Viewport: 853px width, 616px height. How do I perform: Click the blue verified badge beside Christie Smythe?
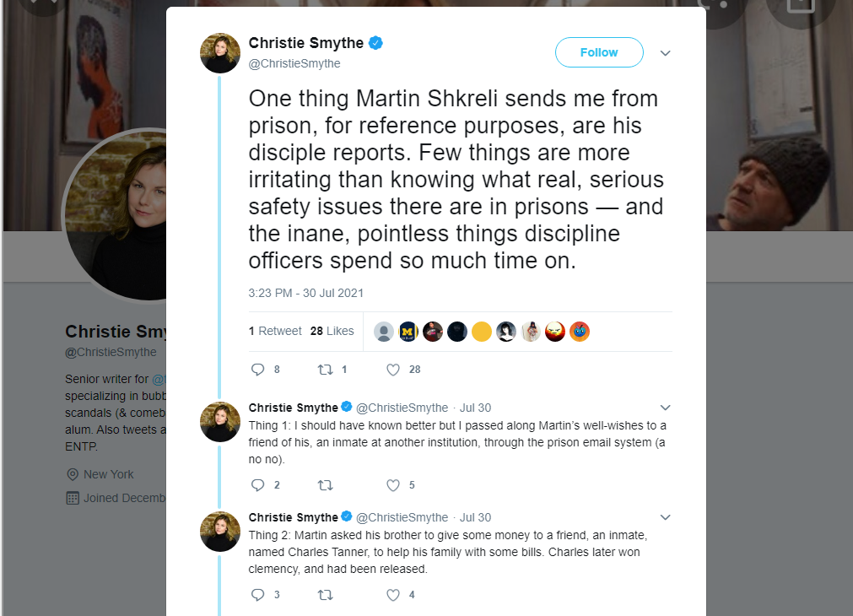pos(375,42)
